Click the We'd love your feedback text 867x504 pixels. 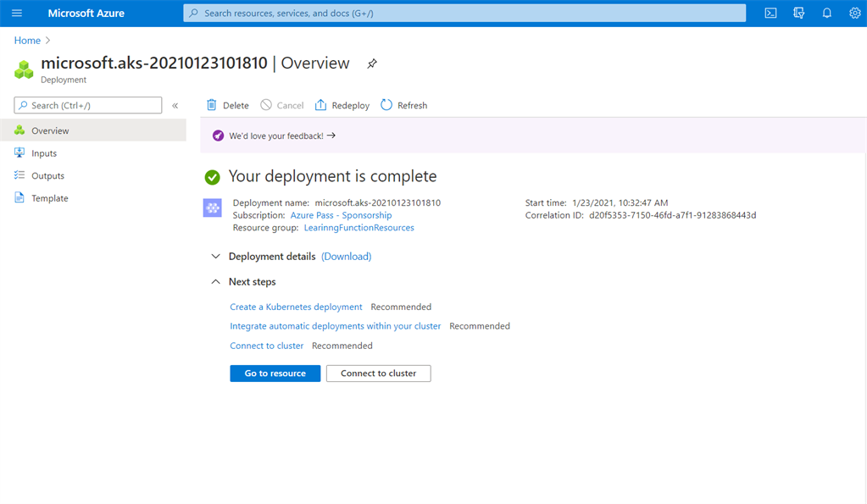(276, 136)
